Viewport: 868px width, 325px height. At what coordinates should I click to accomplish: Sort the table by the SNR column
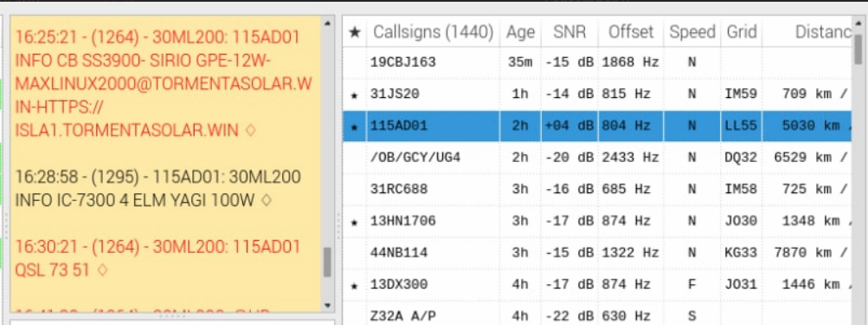[569, 32]
